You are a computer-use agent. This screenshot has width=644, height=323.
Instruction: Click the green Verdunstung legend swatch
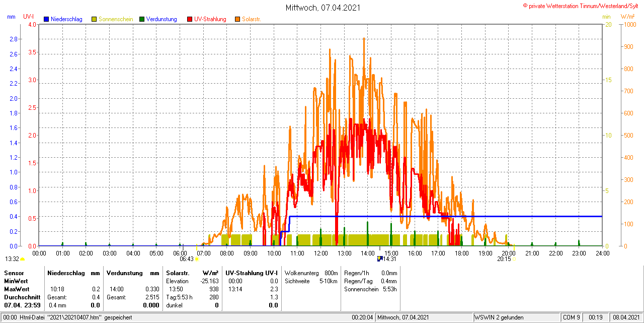pyautogui.click(x=142, y=19)
